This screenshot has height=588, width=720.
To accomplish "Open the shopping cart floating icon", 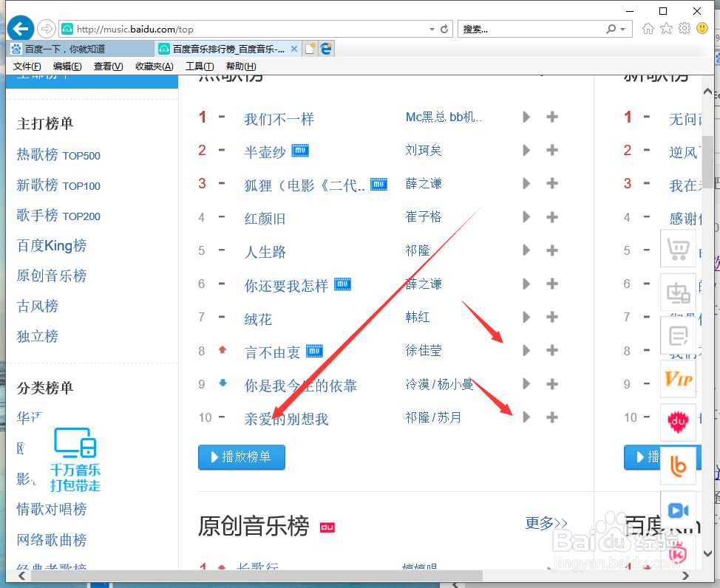I will (x=678, y=249).
